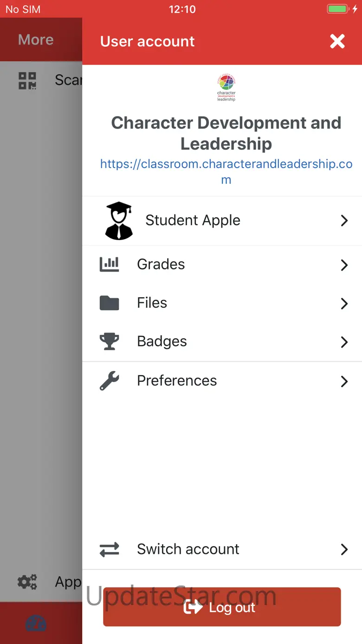
Task: Tap the Character Development and Leadership logo
Action: coord(226,88)
